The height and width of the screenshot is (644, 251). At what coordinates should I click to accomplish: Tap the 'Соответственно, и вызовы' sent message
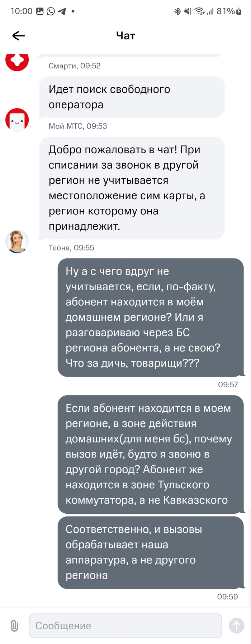tap(151, 552)
